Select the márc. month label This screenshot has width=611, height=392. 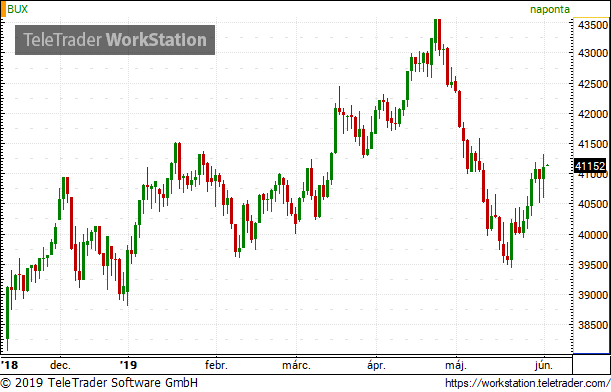(297, 365)
